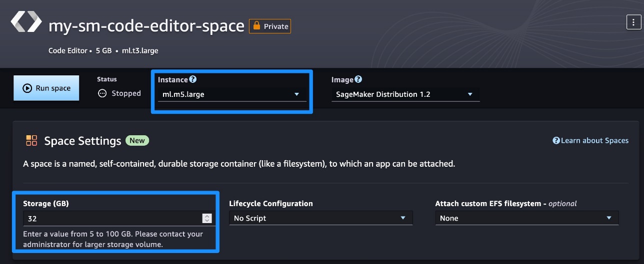Viewport: 644px width, 264px height.
Task: Open the Image dropdown SageMaker Distribution 1.2
Action: point(405,94)
